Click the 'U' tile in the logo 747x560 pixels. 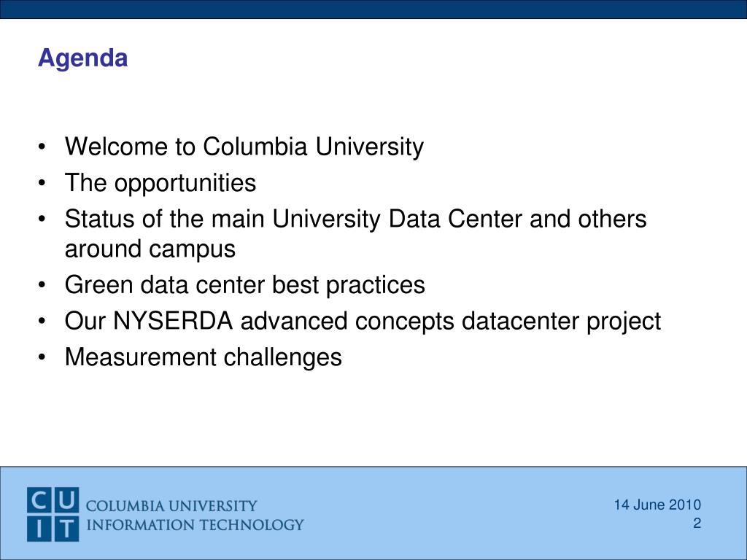click(x=66, y=500)
